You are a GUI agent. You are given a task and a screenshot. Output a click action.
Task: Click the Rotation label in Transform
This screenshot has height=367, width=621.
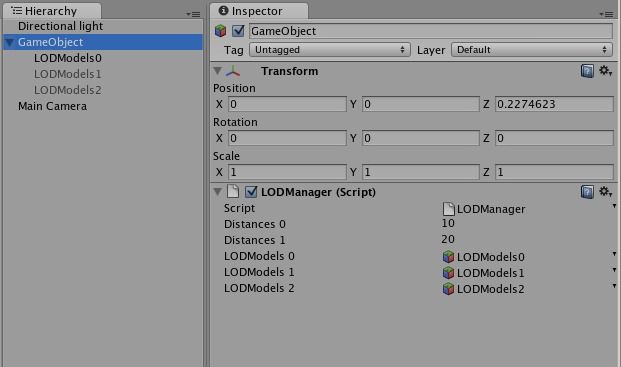coord(235,122)
